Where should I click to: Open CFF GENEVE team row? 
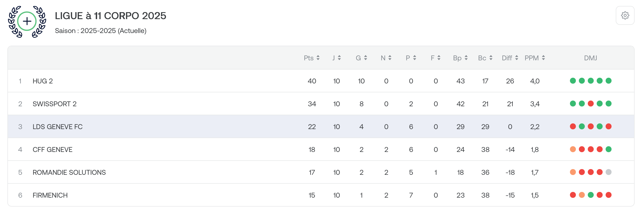tap(321, 149)
